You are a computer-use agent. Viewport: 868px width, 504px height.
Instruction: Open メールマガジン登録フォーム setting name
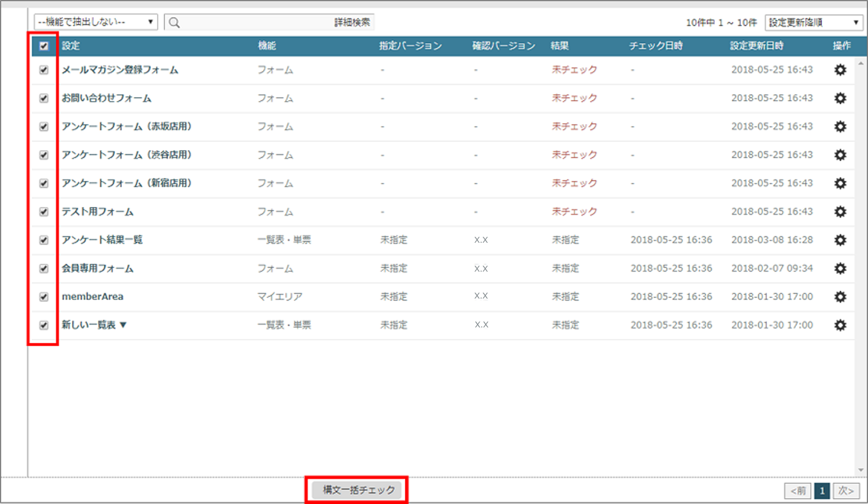coord(120,70)
